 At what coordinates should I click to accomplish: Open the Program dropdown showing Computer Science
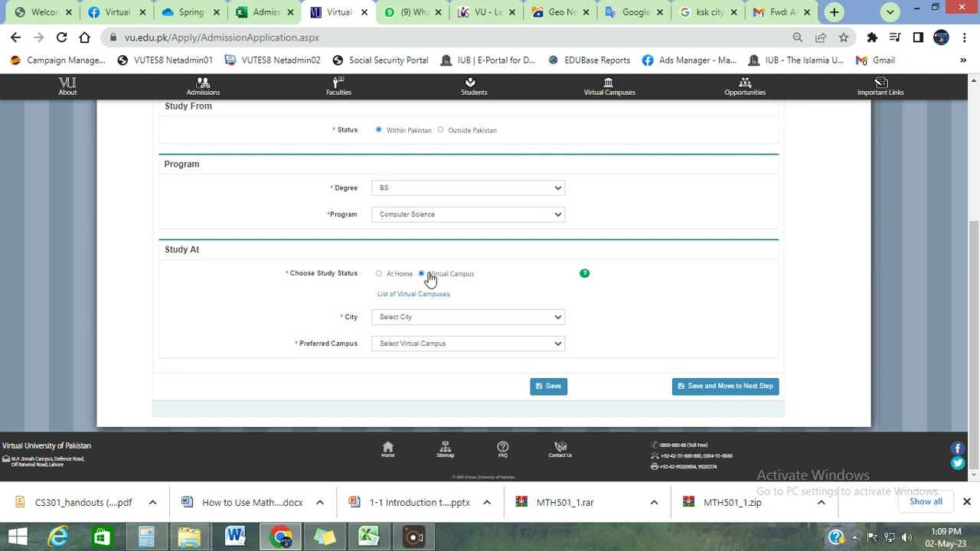(469, 214)
